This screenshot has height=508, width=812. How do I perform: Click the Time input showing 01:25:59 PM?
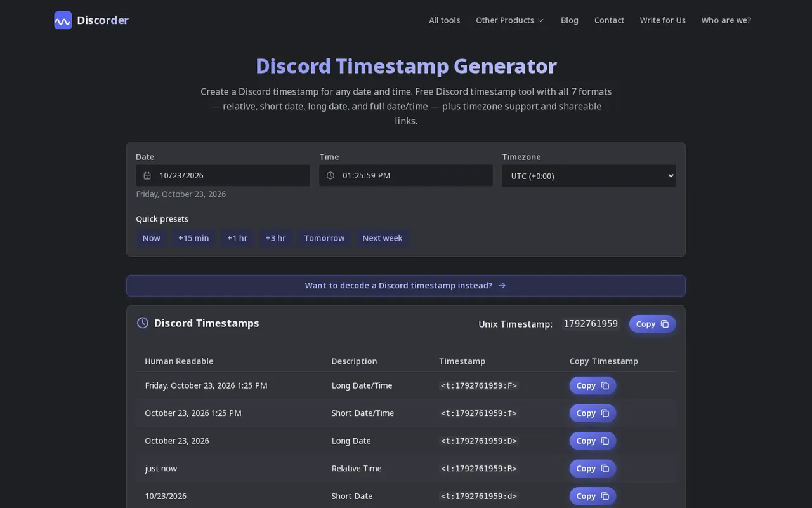[406, 176]
